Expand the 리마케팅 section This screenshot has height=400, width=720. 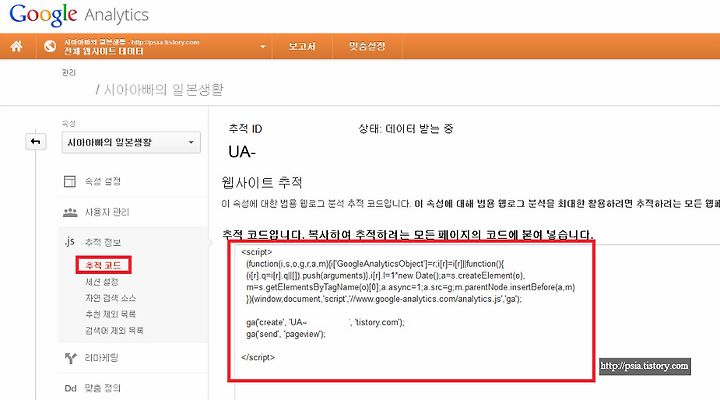coord(101,358)
